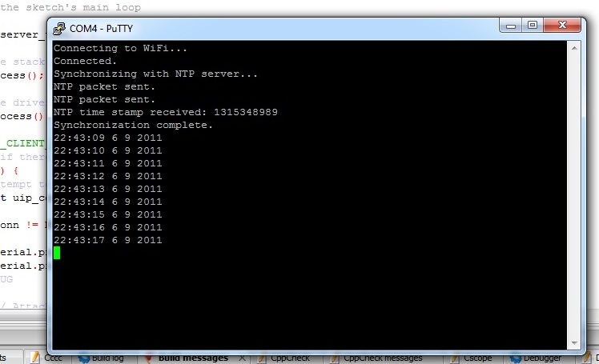Viewport: 599px width, 364px height.
Task: Click the CppCheck messages pencil icon
Action: tap(335, 358)
